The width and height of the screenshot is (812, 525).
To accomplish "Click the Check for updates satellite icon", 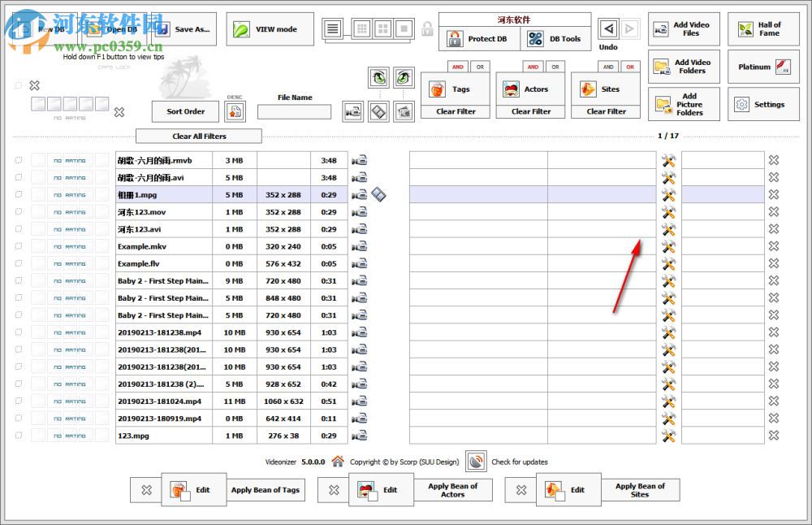I will [475, 462].
